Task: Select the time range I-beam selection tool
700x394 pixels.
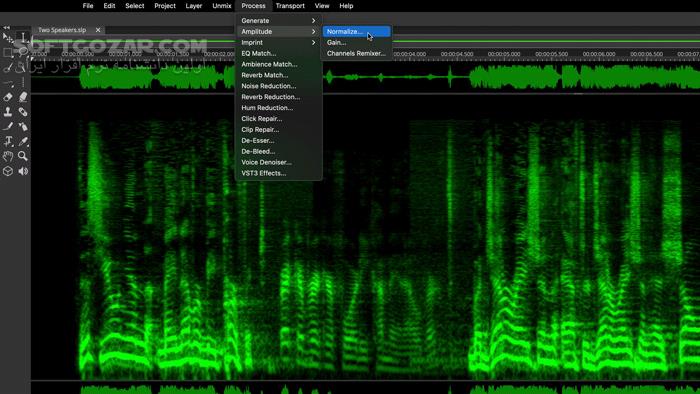Action: pyautogui.click(x=23, y=37)
